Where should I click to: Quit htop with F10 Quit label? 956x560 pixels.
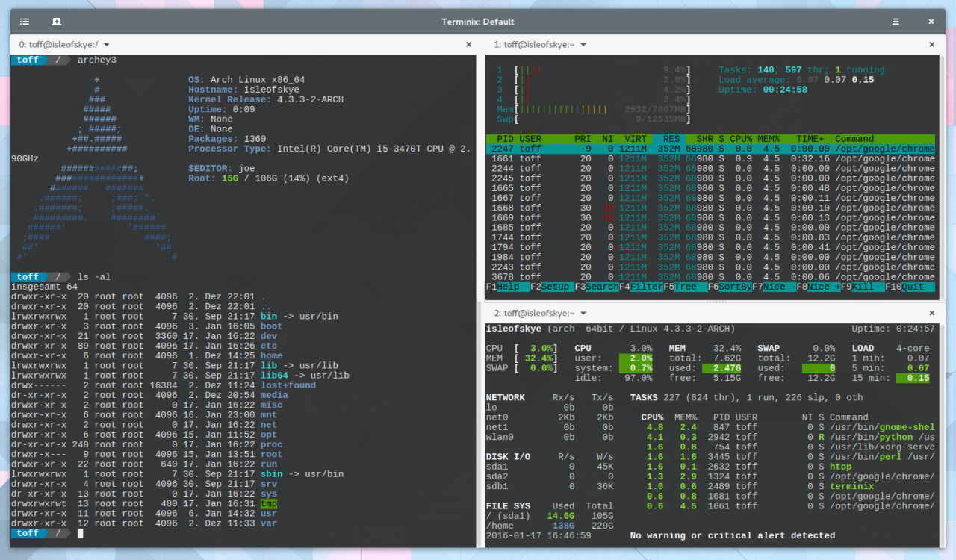(x=910, y=287)
